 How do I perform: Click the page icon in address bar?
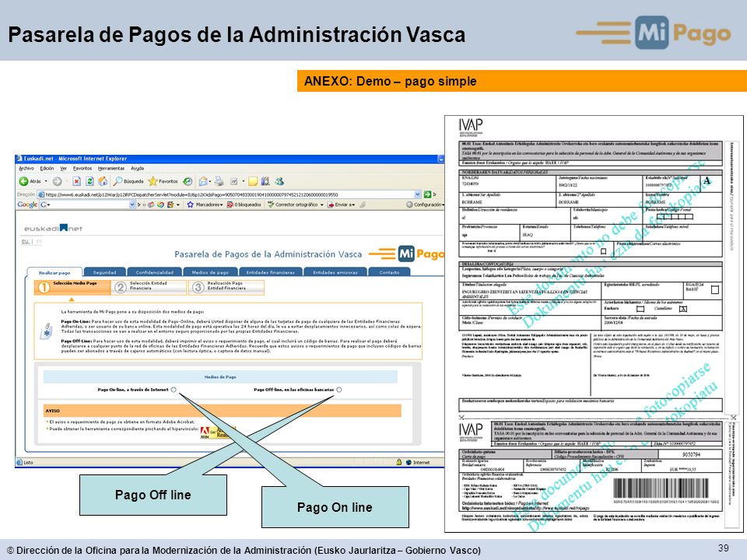click(41, 194)
